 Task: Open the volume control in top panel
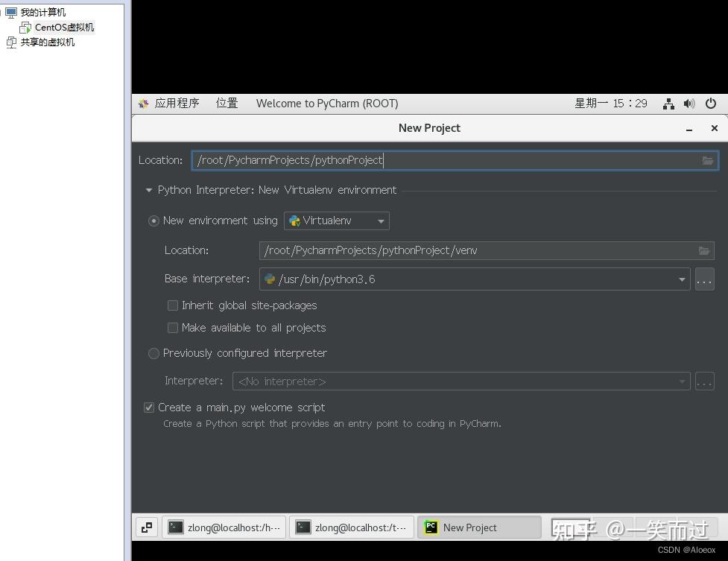click(689, 104)
